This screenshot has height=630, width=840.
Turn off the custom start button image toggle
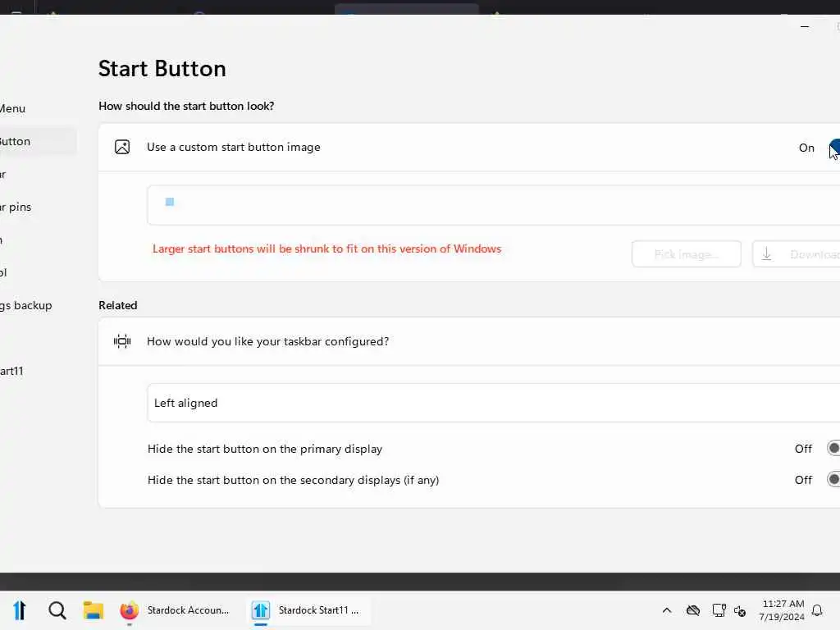(834, 148)
